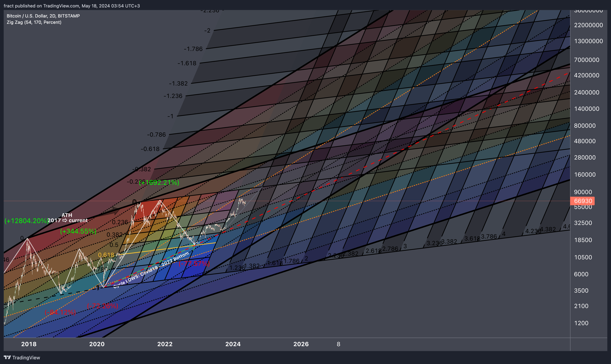Viewport: 611px width, 364px height.
Task: Click the green (+1692.21%) gain label
Action: coord(159,183)
